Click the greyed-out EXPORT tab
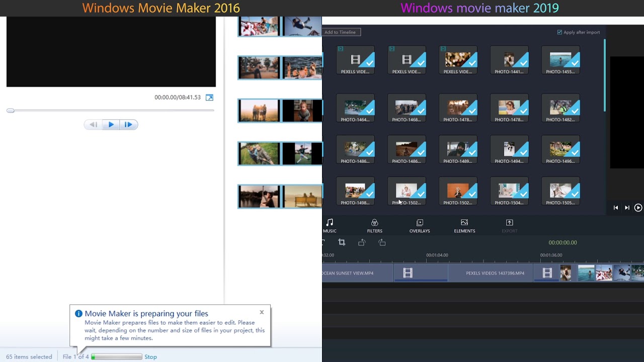 tap(509, 226)
